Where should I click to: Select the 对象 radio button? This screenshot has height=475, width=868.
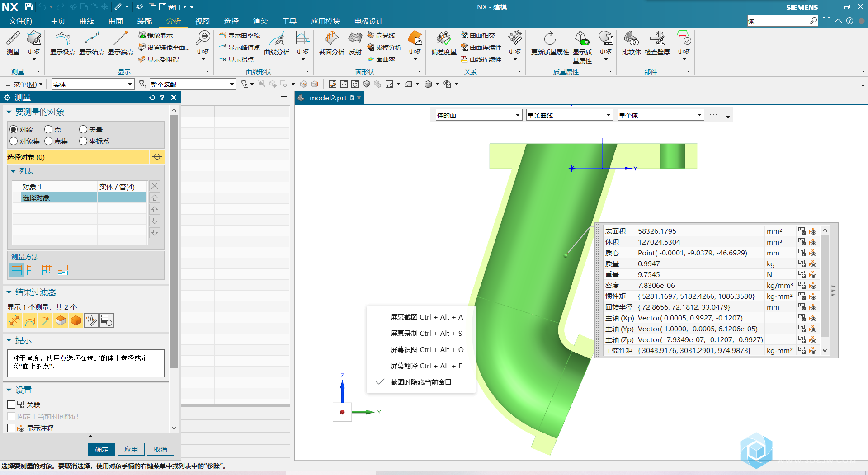click(14, 129)
